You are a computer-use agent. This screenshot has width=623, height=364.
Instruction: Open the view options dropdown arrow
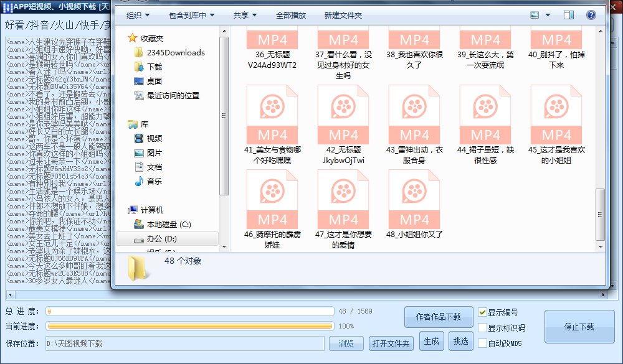tap(548, 15)
